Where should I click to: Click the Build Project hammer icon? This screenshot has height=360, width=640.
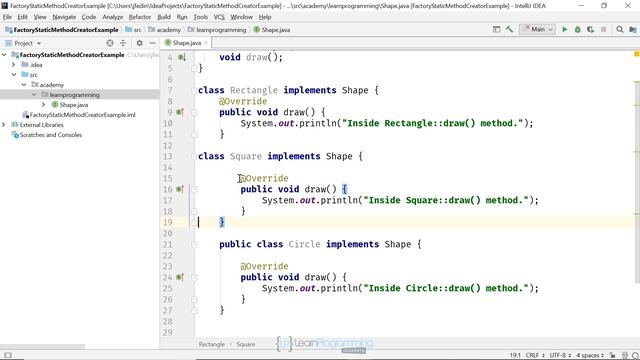509,29
